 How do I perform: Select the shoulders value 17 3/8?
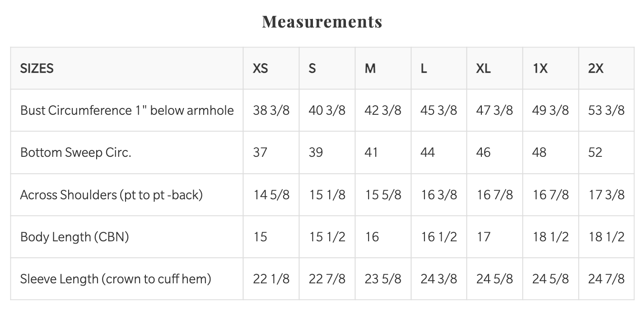[x=606, y=195]
